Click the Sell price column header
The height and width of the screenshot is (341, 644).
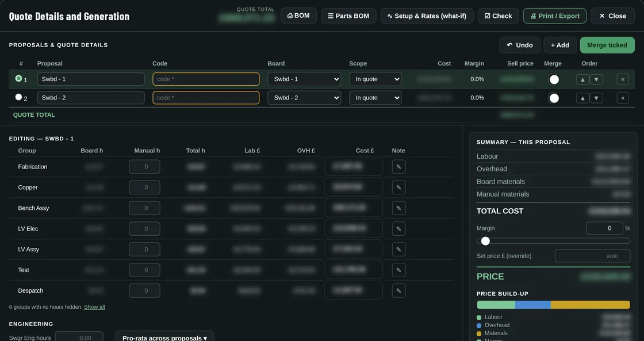point(520,63)
